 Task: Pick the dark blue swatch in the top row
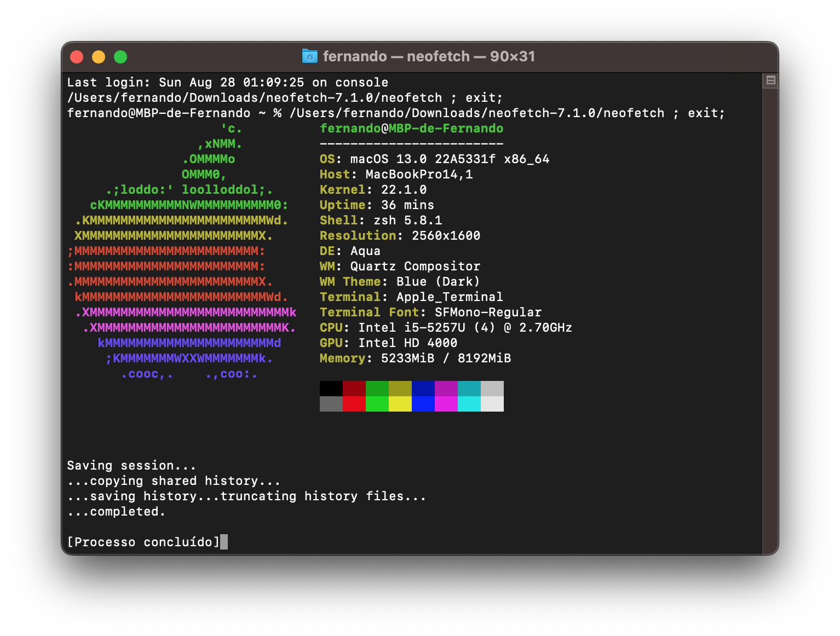coord(423,389)
